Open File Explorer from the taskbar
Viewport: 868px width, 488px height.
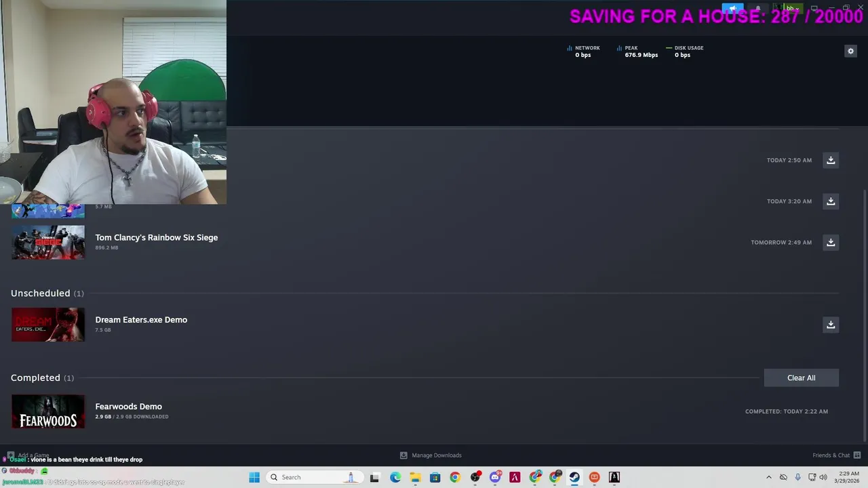point(415,477)
